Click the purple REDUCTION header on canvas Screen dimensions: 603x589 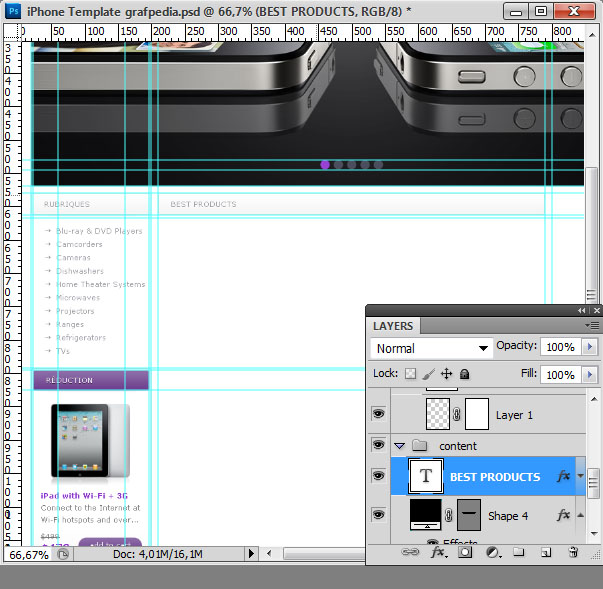pos(91,380)
